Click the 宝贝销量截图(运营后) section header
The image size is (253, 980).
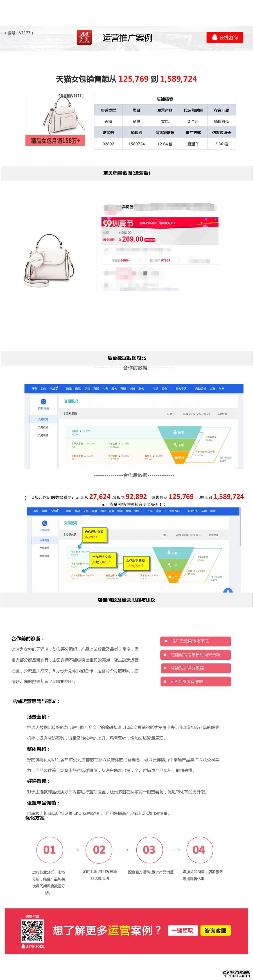click(127, 173)
